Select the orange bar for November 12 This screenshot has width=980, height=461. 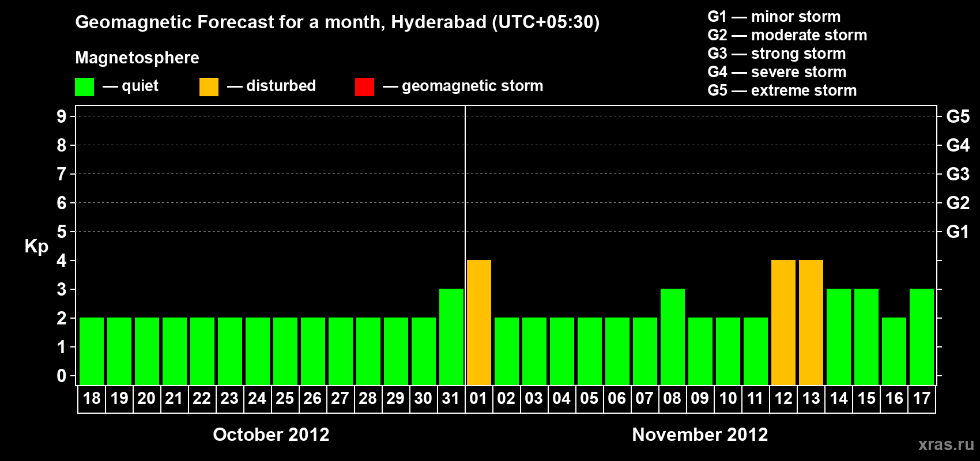(x=783, y=323)
